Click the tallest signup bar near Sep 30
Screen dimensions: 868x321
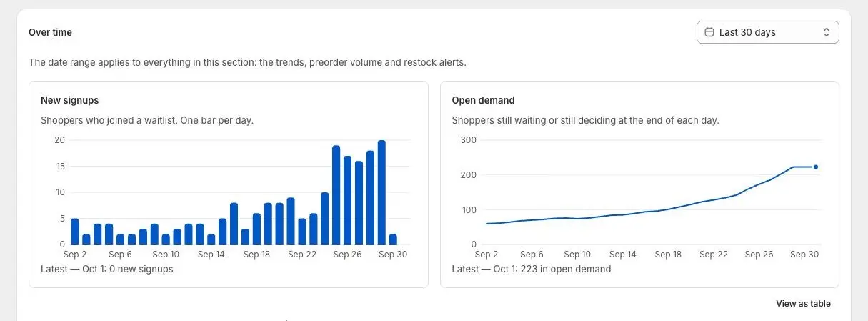click(x=381, y=192)
